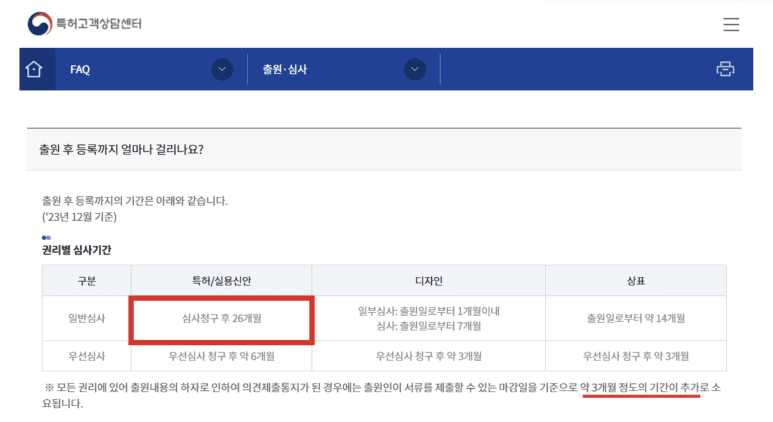This screenshot has width=773, height=422.
Task: Select the 출원·심사 menu label
Action: coord(284,70)
